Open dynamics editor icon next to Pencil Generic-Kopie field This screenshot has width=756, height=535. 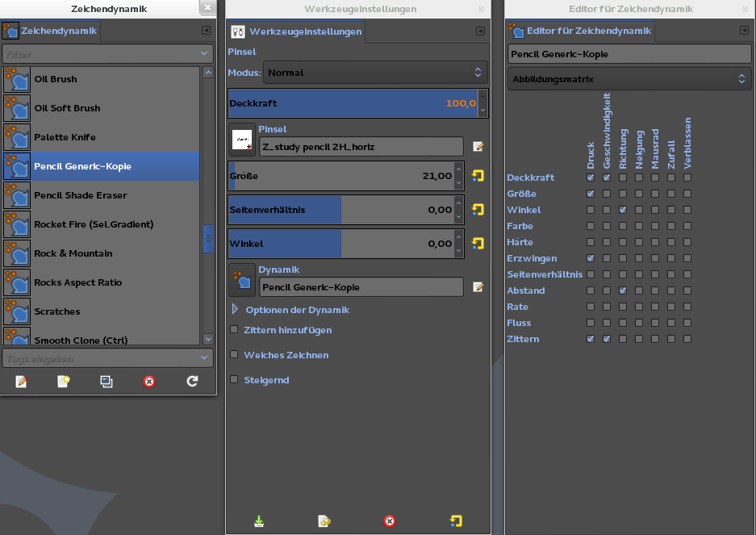coord(478,287)
